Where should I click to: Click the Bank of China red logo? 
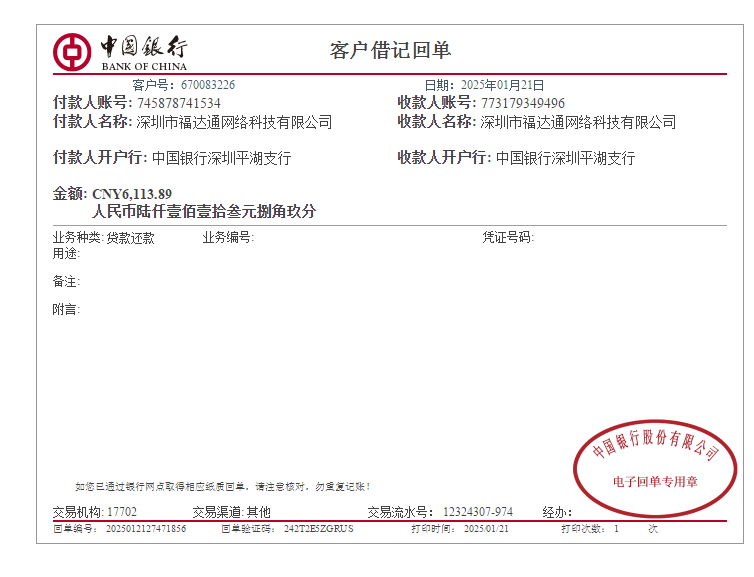(72, 52)
